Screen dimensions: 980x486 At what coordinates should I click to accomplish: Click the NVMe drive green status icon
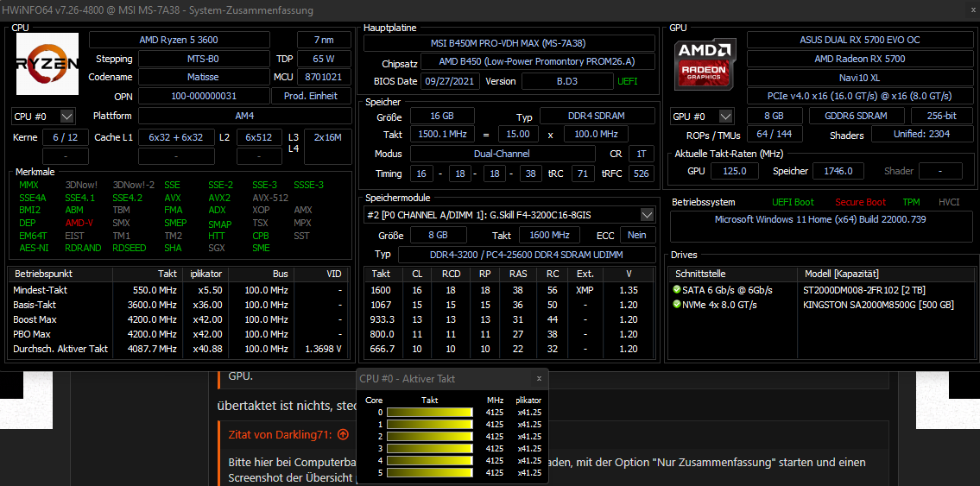(676, 304)
